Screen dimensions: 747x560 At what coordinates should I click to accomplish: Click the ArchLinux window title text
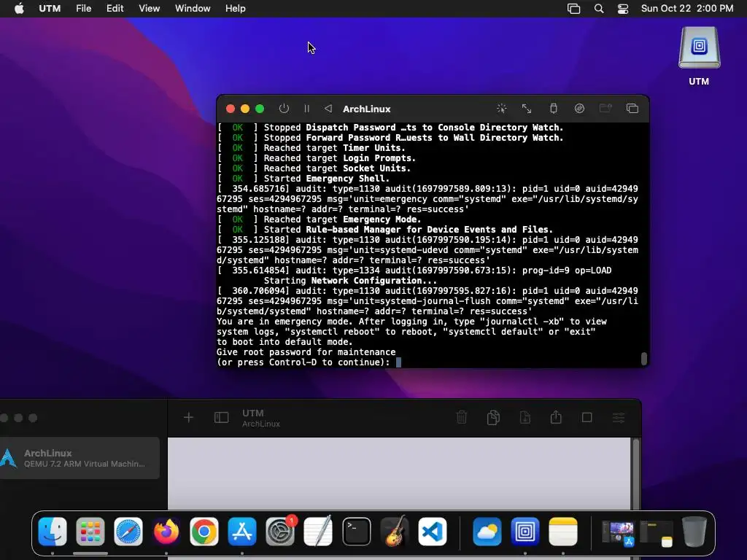(366, 109)
